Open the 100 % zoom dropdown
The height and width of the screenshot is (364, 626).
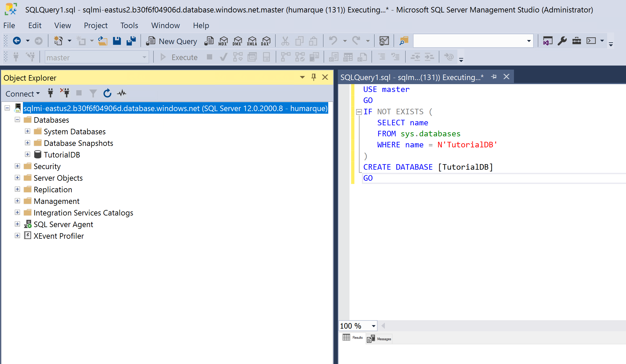click(x=374, y=326)
